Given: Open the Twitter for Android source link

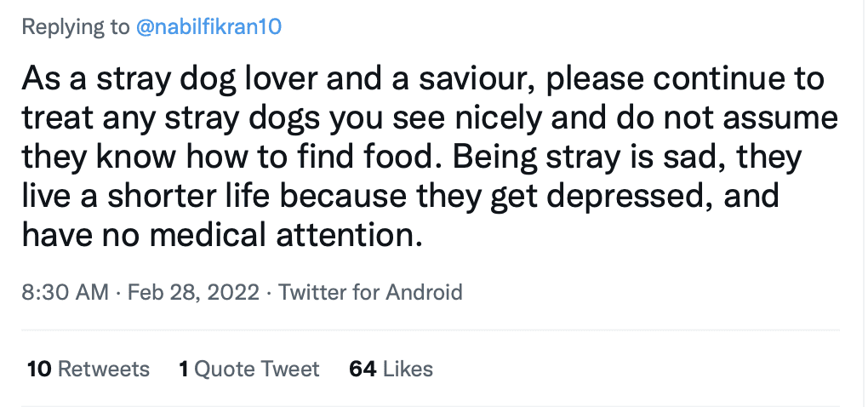Looking at the screenshot, I should pos(370,293).
